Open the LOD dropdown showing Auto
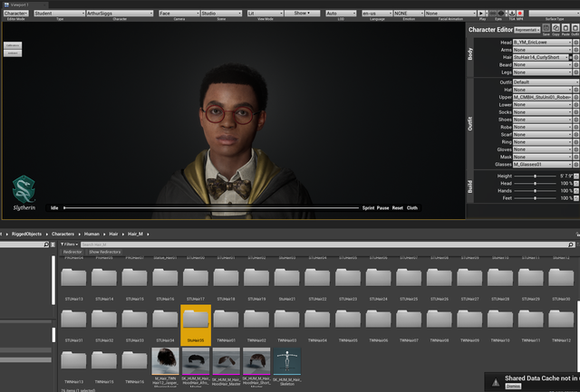Viewport: 580px width, 392px height. click(x=341, y=14)
